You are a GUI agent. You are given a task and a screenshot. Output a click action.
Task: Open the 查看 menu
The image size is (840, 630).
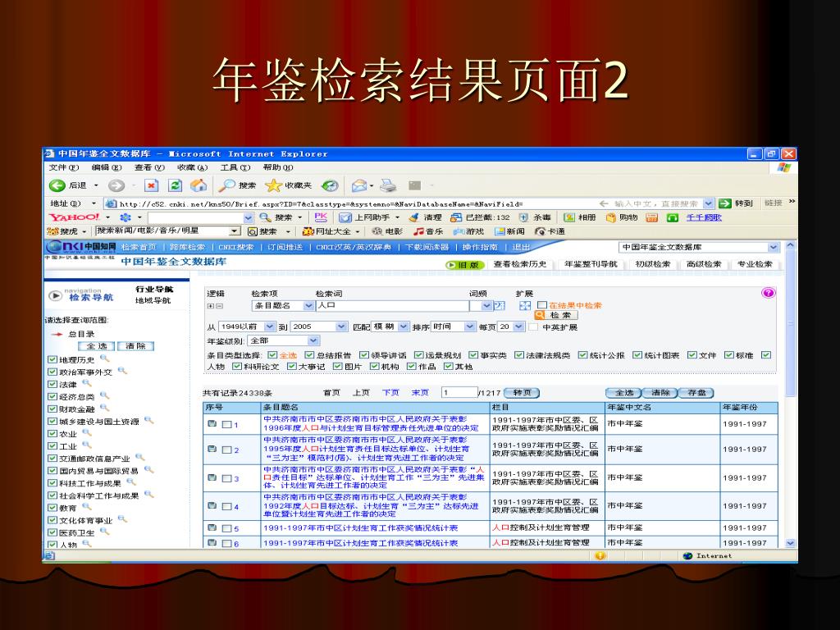coord(149,167)
